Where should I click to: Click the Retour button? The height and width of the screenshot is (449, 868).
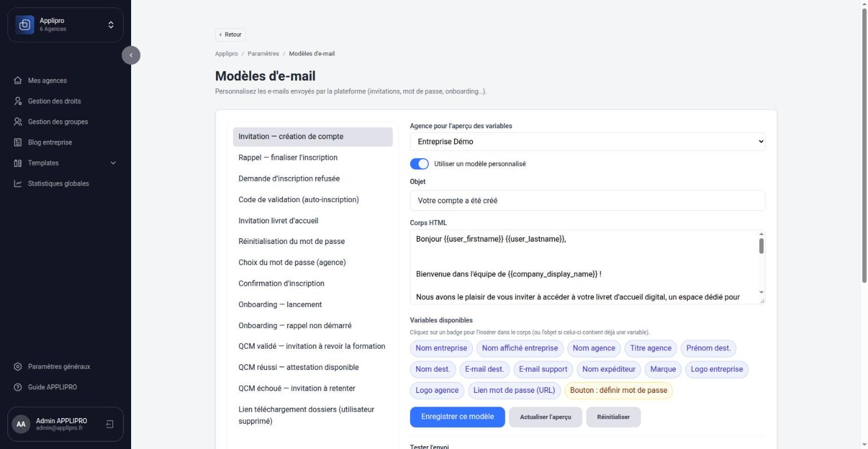click(231, 35)
